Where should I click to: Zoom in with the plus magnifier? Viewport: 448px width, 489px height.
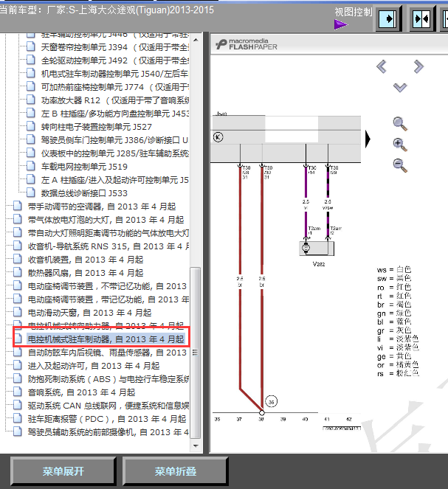[400, 145]
